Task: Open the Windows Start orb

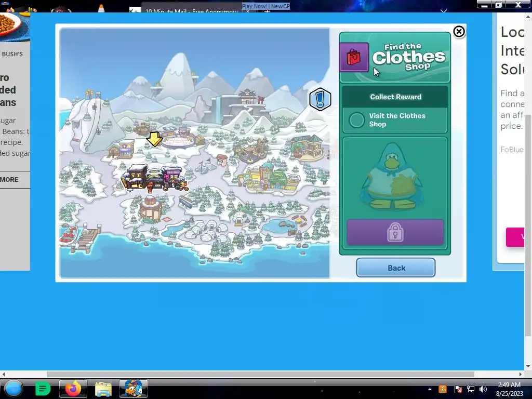Action: point(14,389)
